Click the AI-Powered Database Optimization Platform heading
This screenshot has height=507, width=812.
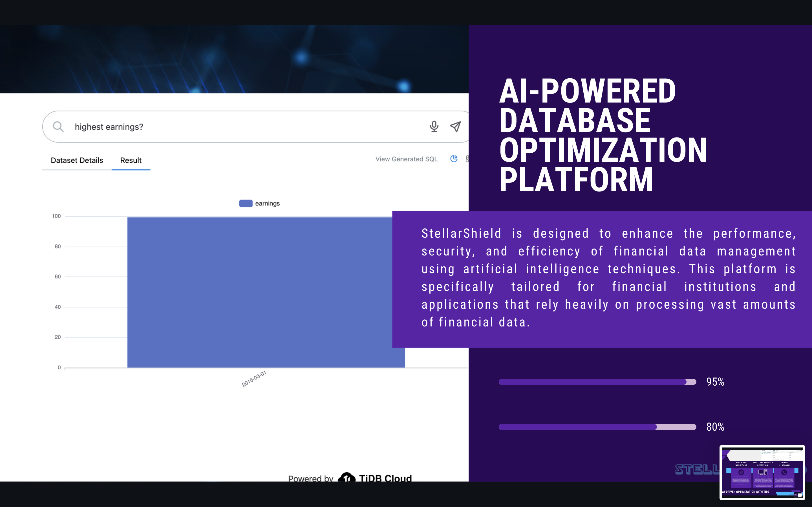point(602,135)
